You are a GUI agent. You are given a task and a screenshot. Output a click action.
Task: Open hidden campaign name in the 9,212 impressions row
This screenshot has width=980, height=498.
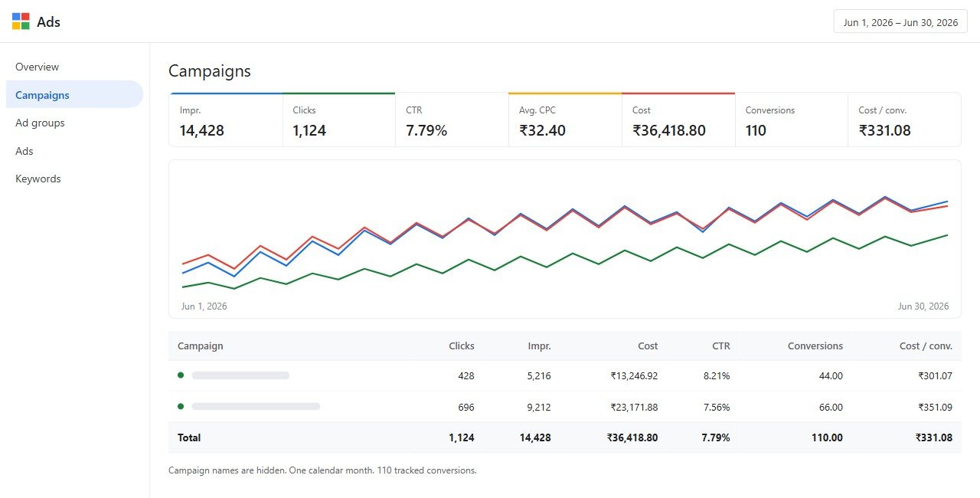pyautogui.click(x=256, y=406)
